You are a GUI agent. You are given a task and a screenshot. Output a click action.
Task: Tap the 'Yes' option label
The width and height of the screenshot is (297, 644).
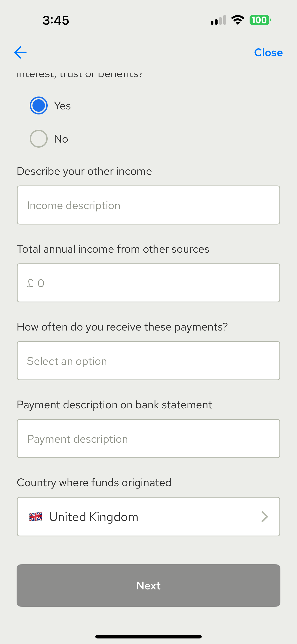tap(62, 106)
